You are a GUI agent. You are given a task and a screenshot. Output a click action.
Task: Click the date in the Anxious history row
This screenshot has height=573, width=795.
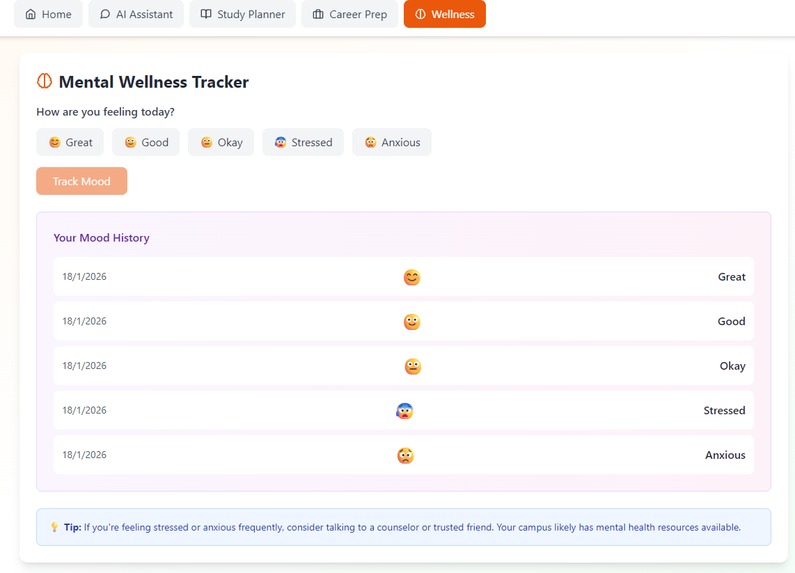[85, 455]
